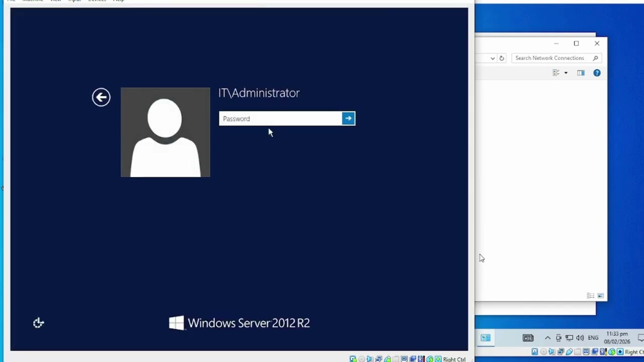Open hard disk indicator in Windows 10 VM status bar
The width and height of the screenshot is (644, 362).
point(534,352)
